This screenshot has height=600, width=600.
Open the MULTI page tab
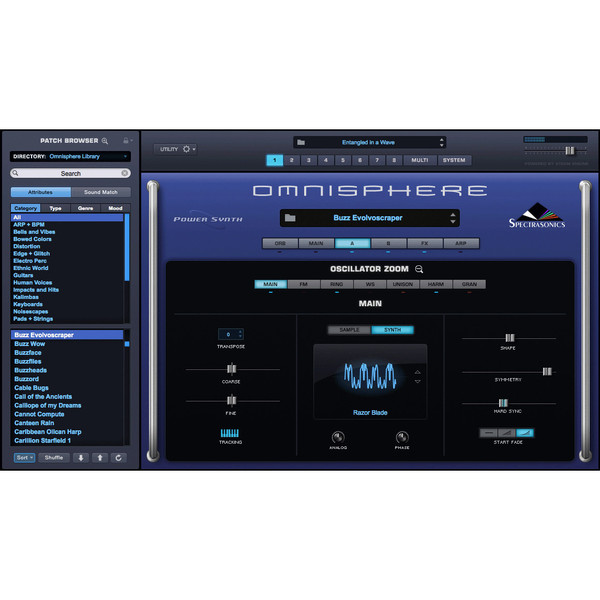click(x=420, y=160)
